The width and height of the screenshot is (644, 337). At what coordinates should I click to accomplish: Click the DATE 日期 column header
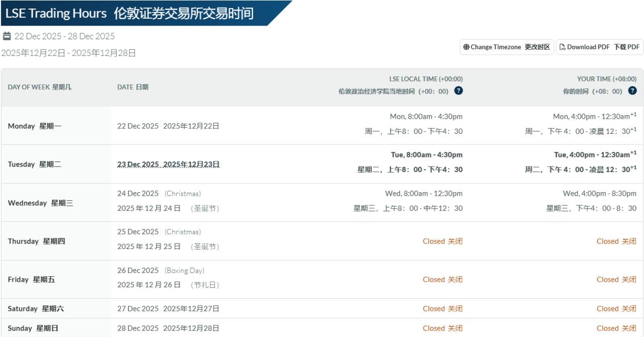[133, 87]
